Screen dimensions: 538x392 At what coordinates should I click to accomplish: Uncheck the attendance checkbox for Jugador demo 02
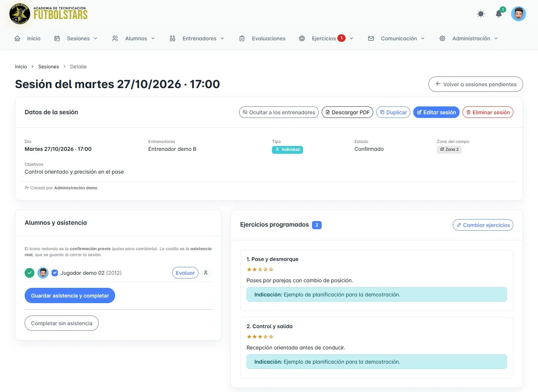coord(55,273)
